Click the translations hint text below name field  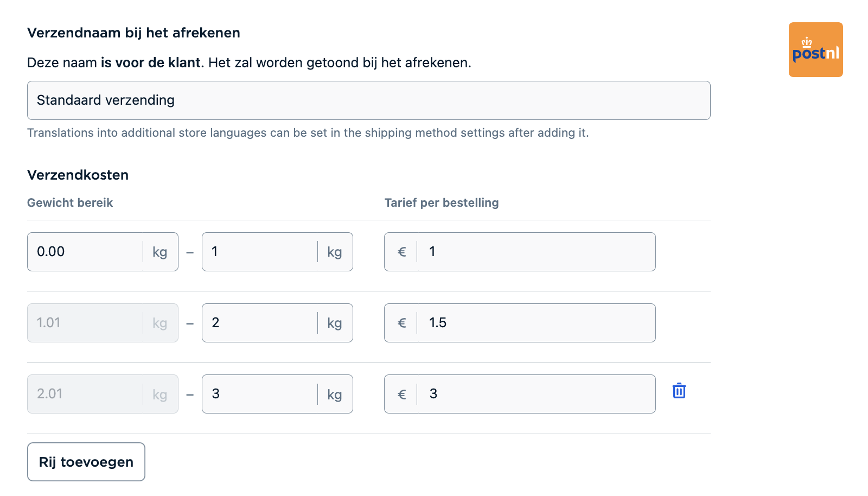point(308,133)
